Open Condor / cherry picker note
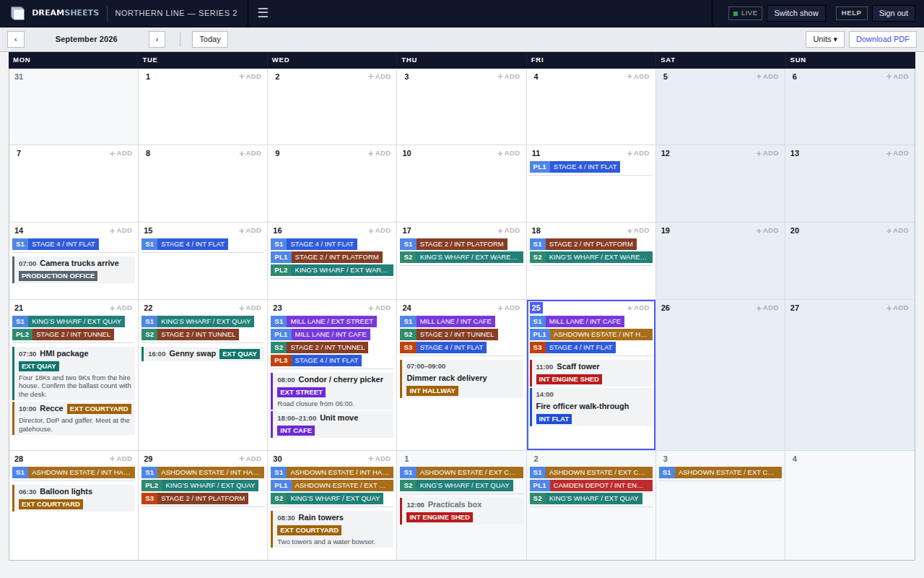 (x=332, y=391)
